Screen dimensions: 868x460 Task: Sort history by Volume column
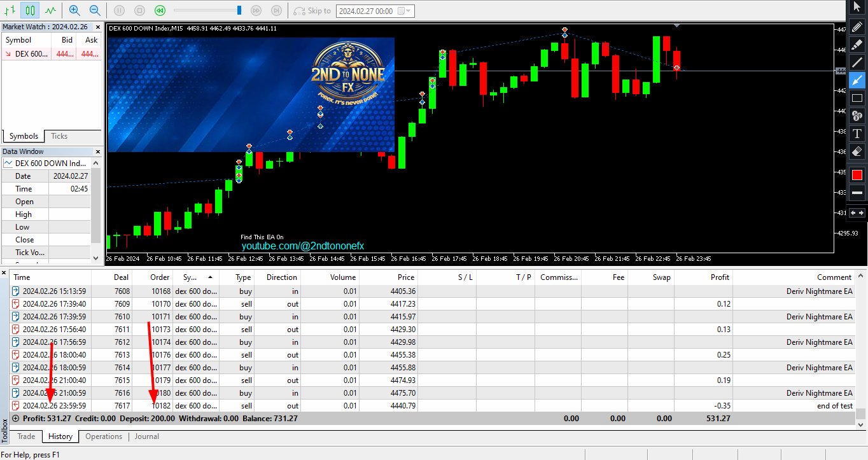(x=330, y=277)
